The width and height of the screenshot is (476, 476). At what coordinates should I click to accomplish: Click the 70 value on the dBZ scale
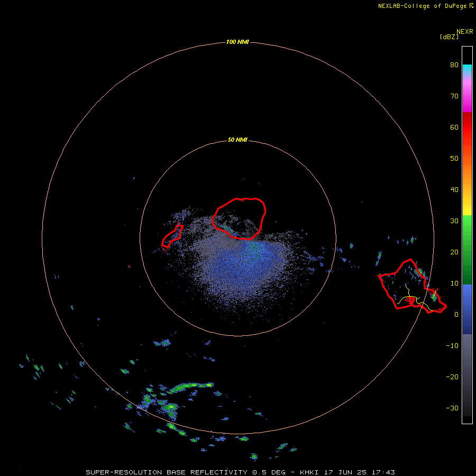pyautogui.click(x=454, y=96)
